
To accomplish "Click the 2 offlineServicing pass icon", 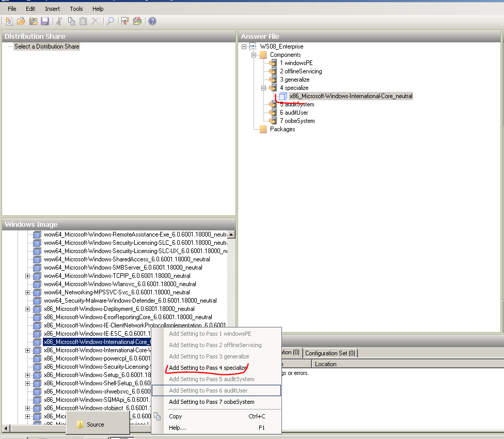I will click(273, 71).
